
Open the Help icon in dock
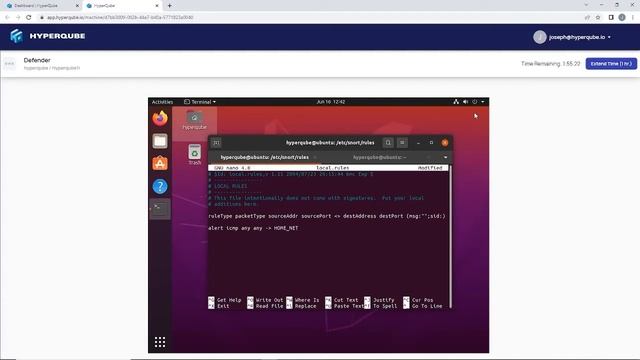click(160, 187)
